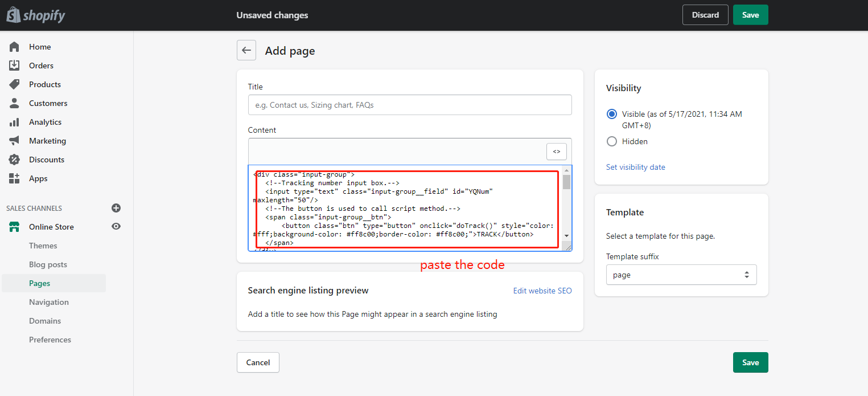This screenshot has height=396, width=868.
Task: Open Pages under Online Store
Action: [x=40, y=283]
